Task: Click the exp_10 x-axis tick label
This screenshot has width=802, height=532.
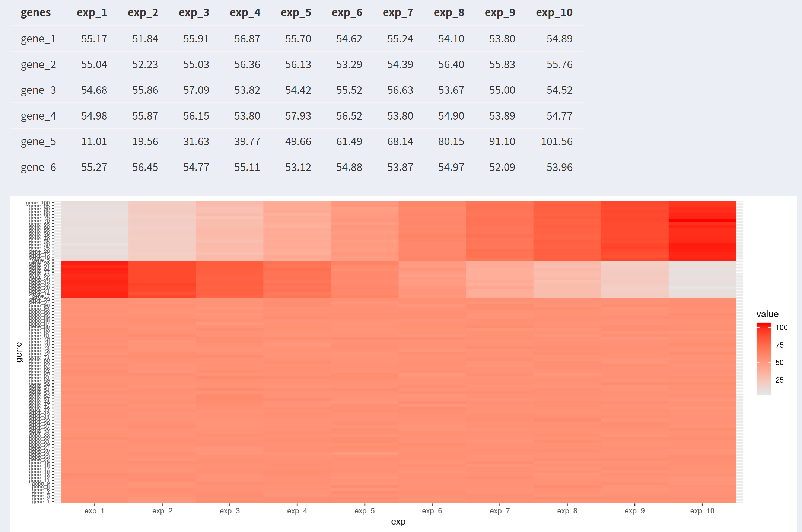Action: click(702, 511)
